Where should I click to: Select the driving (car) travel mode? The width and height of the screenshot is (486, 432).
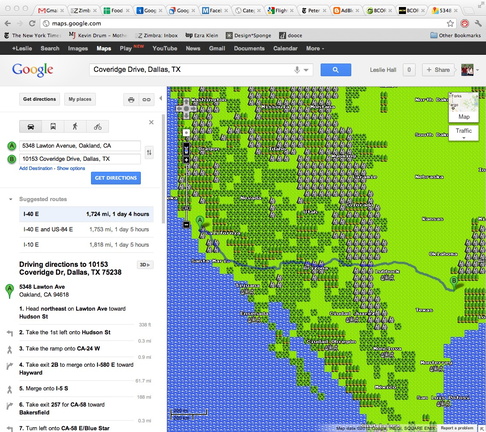(31, 127)
